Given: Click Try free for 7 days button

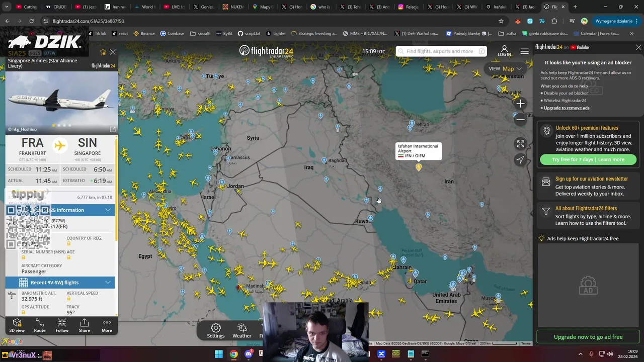Looking at the screenshot, I should [x=588, y=159].
